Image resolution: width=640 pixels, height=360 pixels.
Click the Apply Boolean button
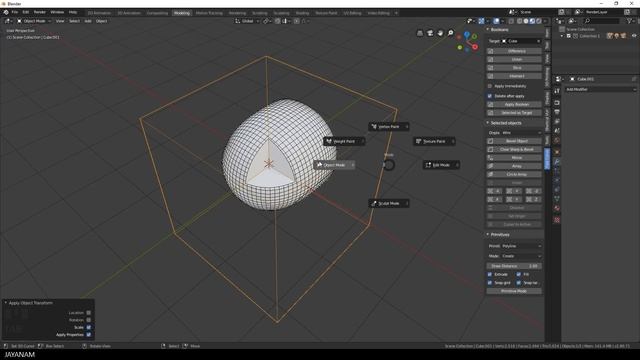point(514,104)
